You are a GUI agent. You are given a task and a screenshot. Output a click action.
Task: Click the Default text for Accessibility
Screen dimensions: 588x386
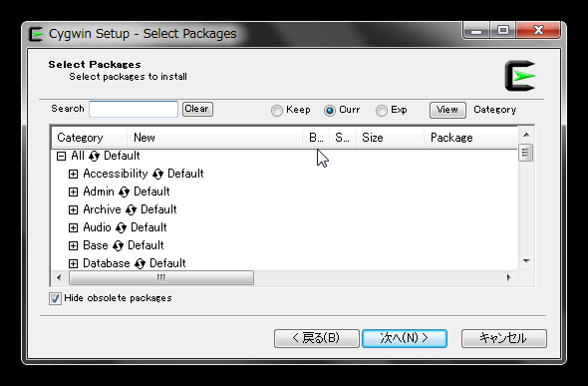click(185, 174)
